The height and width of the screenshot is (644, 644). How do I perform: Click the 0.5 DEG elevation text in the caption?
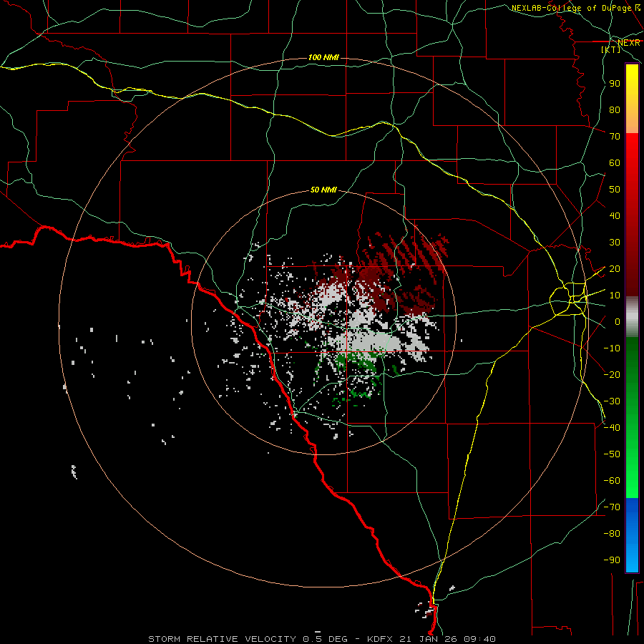pos(326,639)
